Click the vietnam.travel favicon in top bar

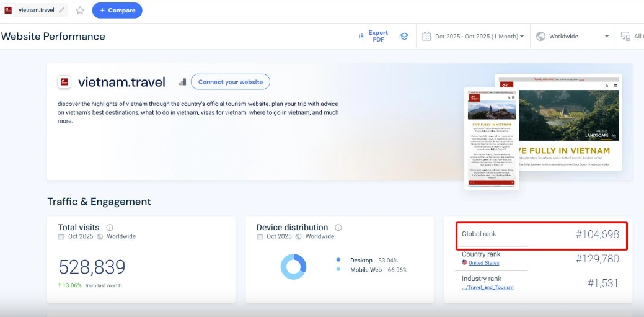tap(9, 11)
